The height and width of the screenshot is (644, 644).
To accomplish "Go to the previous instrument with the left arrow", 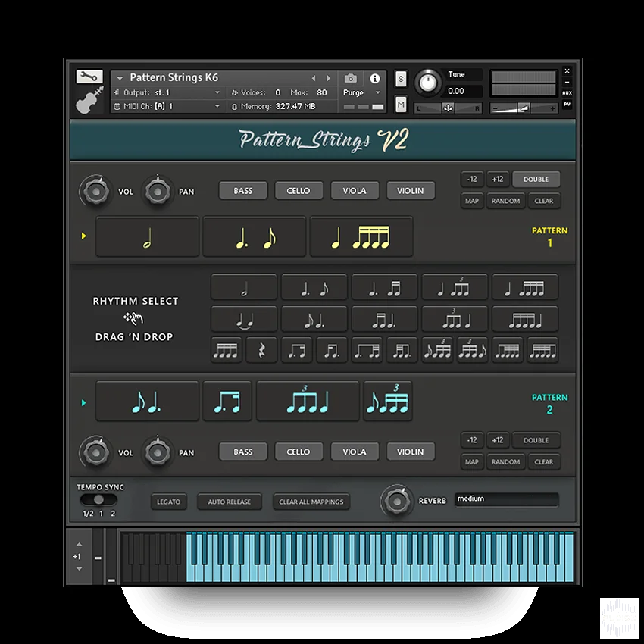I will 314,78.
